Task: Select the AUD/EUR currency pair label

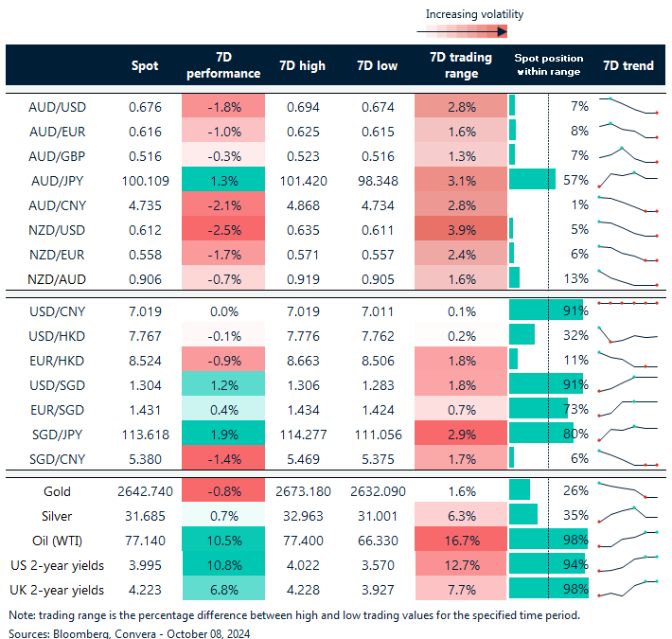Action: pyautogui.click(x=57, y=132)
